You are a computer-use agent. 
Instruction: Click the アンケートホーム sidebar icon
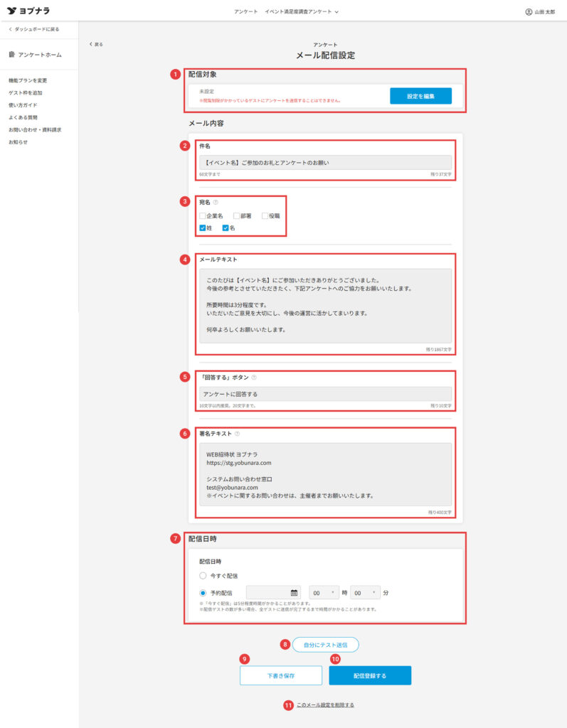(12, 55)
